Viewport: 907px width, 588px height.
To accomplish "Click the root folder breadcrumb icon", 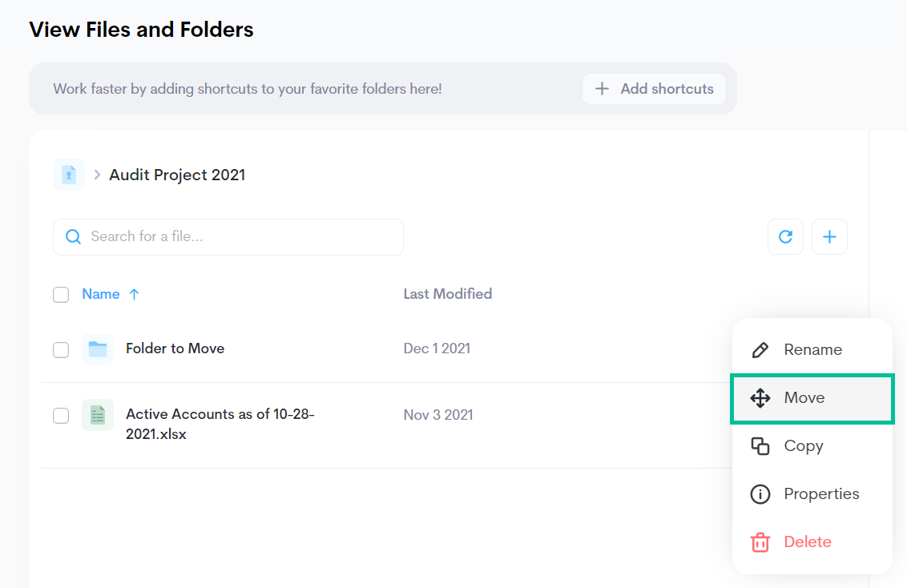I will click(x=68, y=174).
